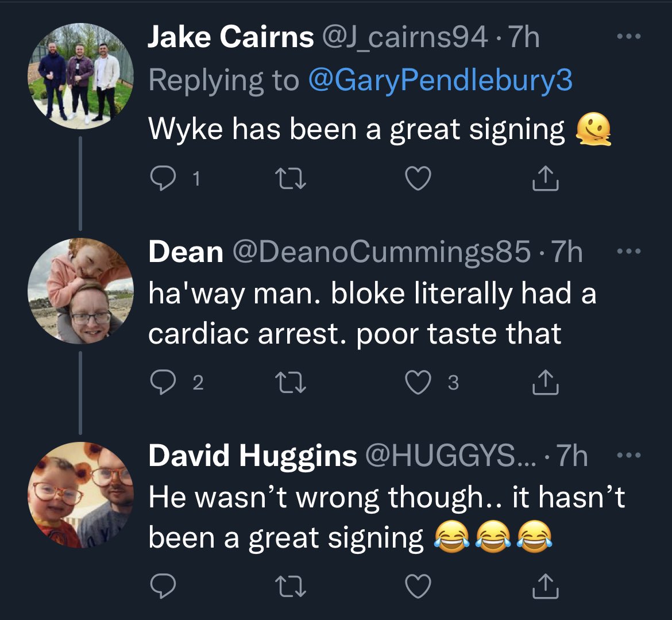Image resolution: width=672 pixels, height=620 pixels.
Task: Open David Huggins' profile name
Action: [x=252, y=455]
